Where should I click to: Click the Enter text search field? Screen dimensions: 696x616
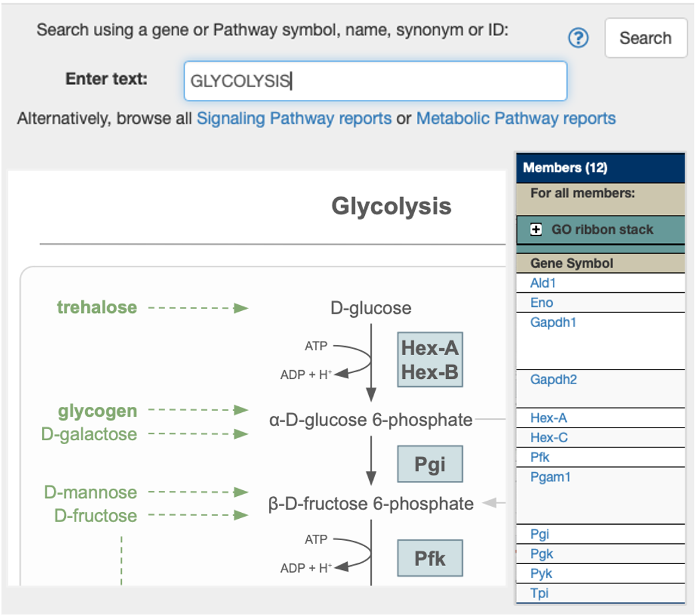(x=375, y=81)
